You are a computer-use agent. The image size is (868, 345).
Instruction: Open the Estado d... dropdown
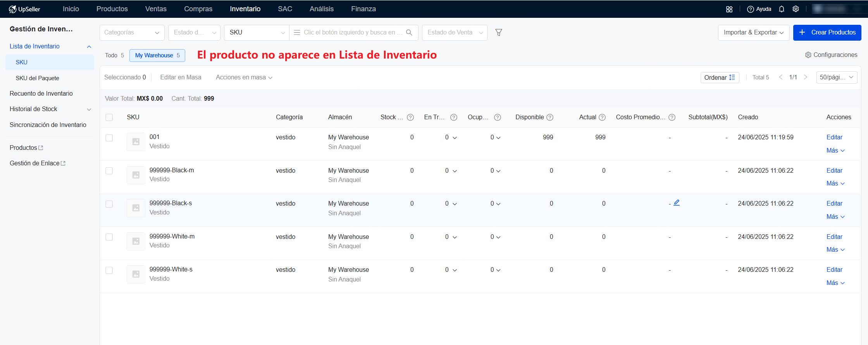tap(194, 33)
